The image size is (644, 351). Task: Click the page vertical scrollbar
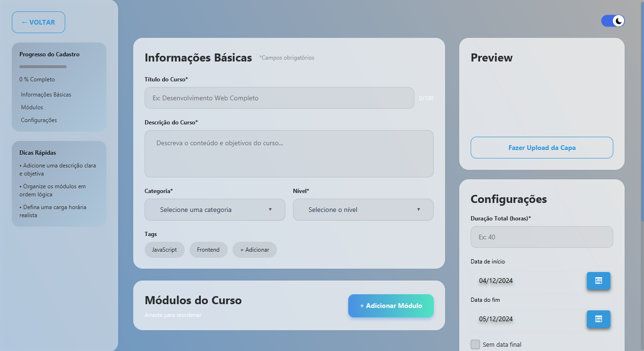[x=642, y=111]
